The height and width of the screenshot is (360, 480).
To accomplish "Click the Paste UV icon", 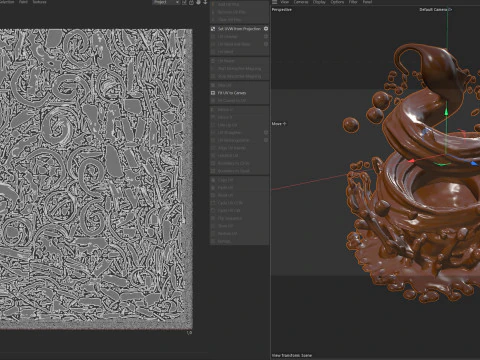I will (213, 187).
